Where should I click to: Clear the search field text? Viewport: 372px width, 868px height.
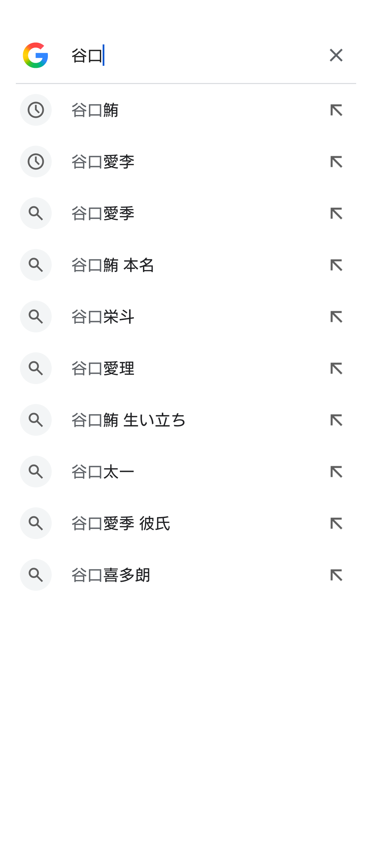(336, 55)
